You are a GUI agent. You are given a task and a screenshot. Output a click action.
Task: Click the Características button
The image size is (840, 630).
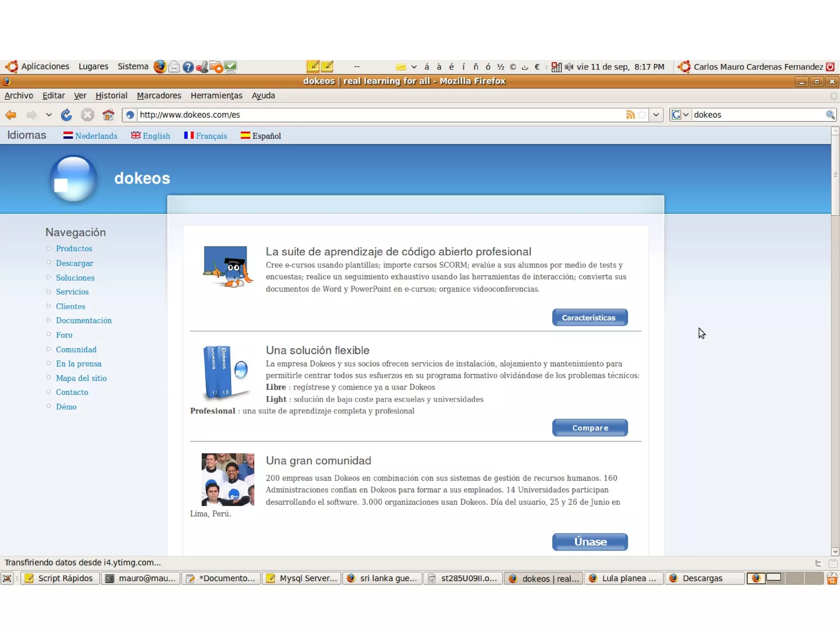(x=589, y=317)
